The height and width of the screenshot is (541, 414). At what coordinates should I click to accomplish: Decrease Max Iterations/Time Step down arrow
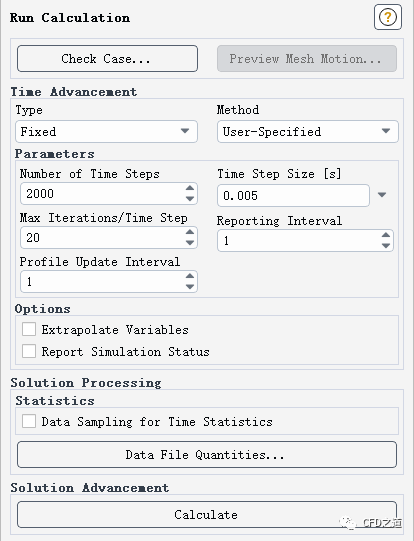coord(190,242)
